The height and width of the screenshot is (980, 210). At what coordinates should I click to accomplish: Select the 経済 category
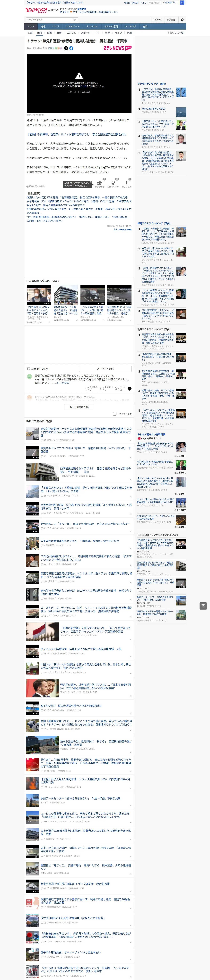[x=59, y=33]
